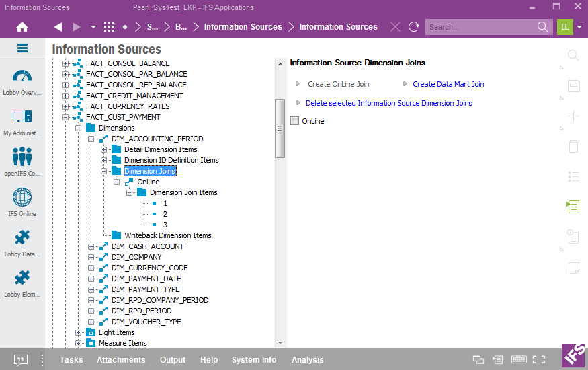Refresh the page with reload icon
Viewport: 588px width, 370px height.
click(414, 27)
